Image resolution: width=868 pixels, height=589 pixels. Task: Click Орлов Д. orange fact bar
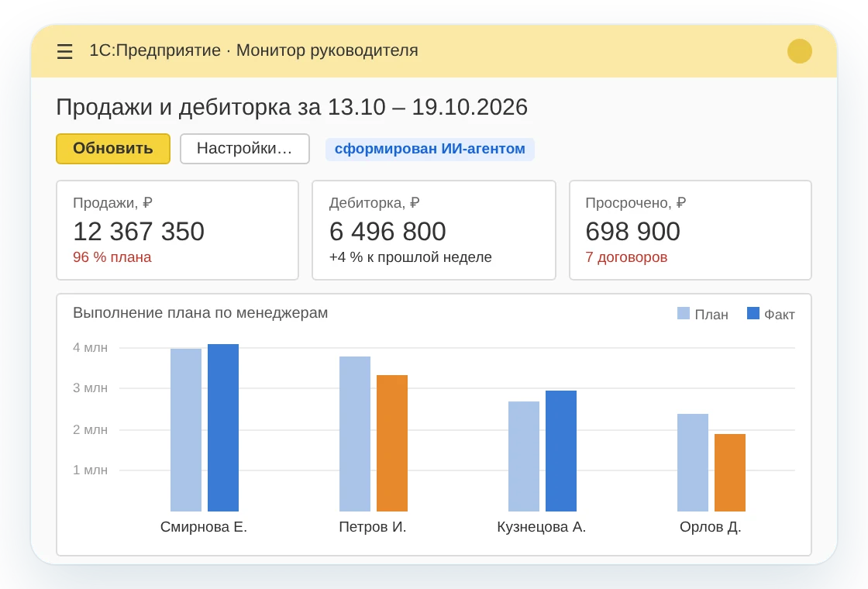point(729,473)
